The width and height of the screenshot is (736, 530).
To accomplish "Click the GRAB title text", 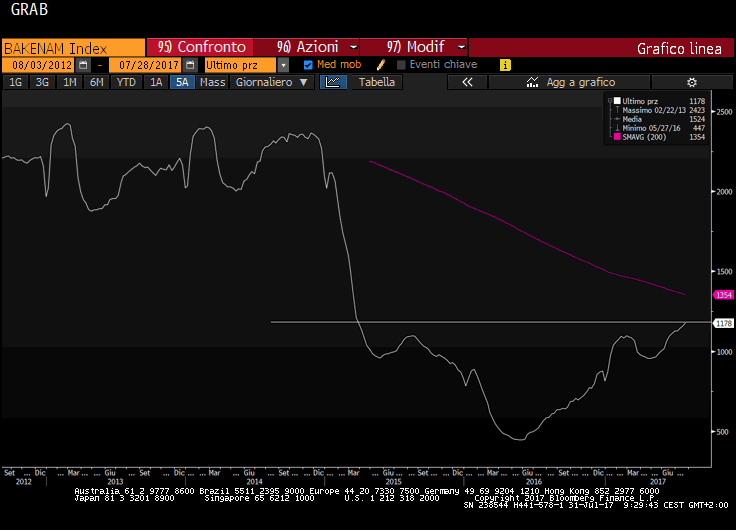I will coord(29,9).
